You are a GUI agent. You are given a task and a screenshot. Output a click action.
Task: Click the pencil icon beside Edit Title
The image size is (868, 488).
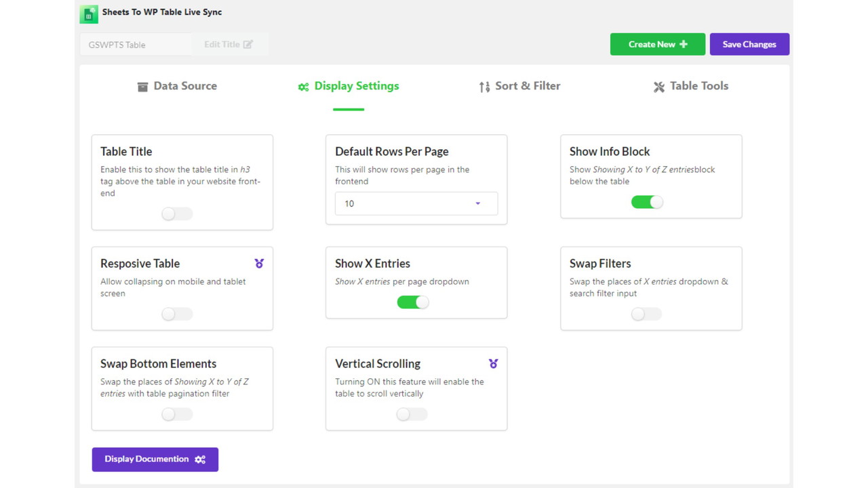point(248,45)
